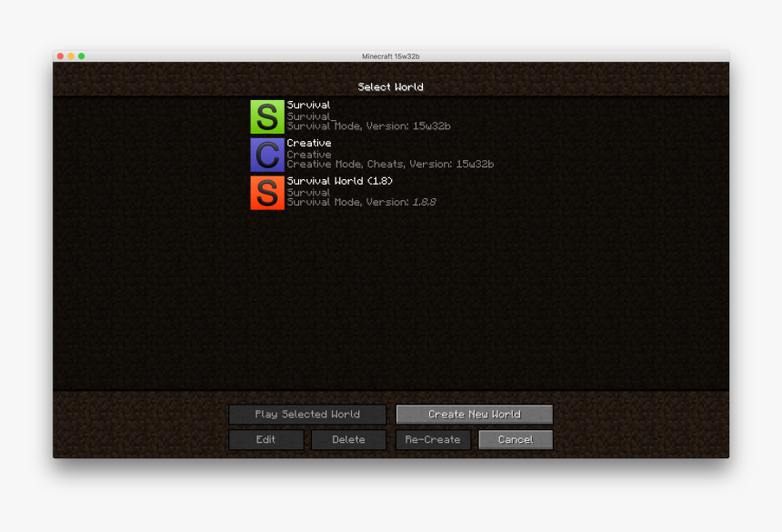The height and width of the screenshot is (532, 782).
Task: Click Create New World
Action: pos(474,414)
